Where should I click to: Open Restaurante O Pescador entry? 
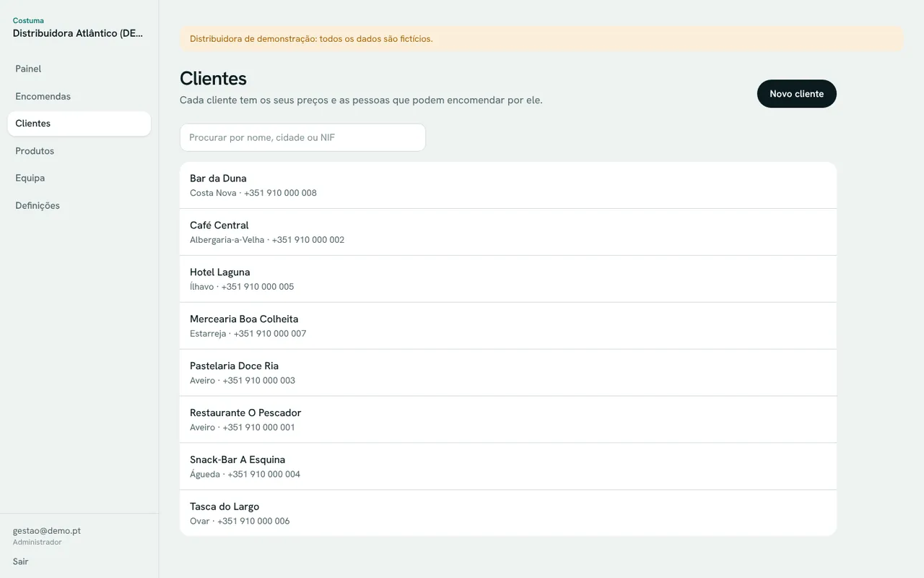point(508,420)
